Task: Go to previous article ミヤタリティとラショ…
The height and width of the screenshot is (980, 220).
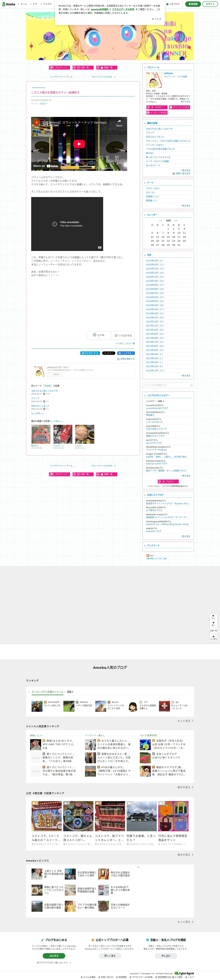Action: 62,77
